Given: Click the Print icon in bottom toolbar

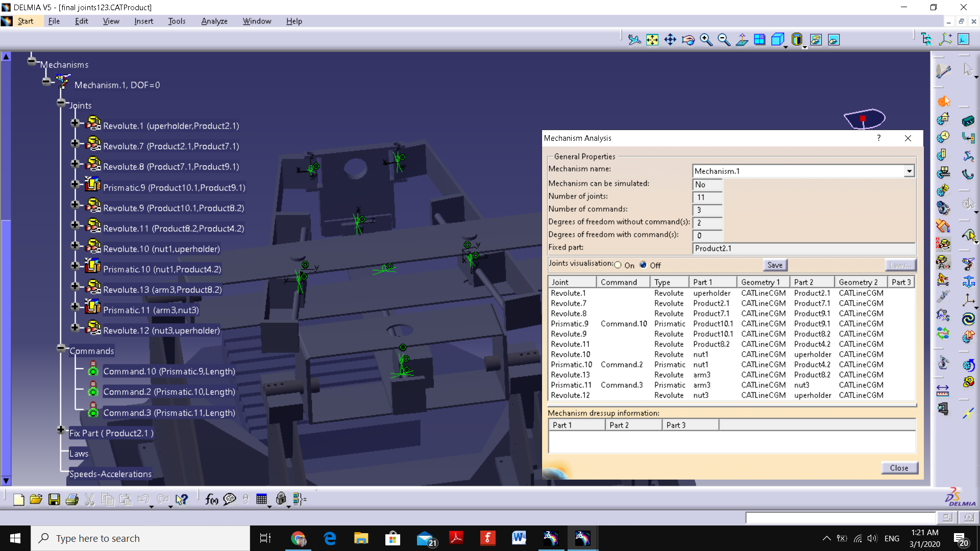Looking at the screenshot, I should [72, 499].
